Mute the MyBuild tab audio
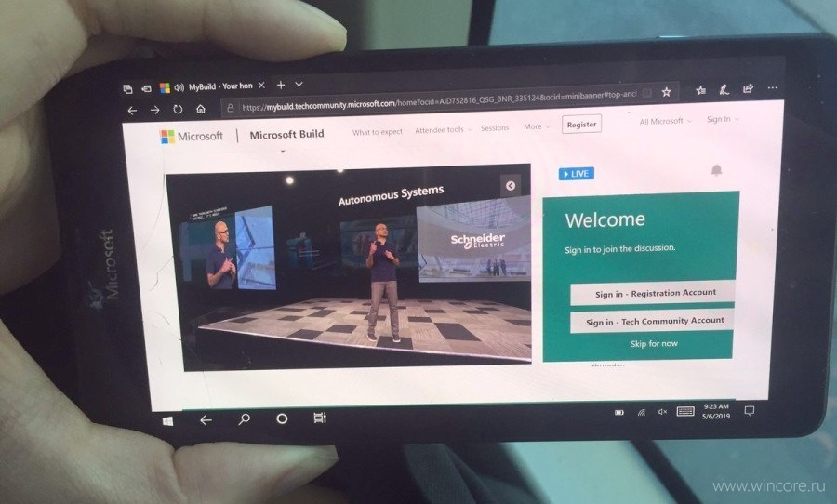This screenshot has width=837, height=504. [x=179, y=87]
